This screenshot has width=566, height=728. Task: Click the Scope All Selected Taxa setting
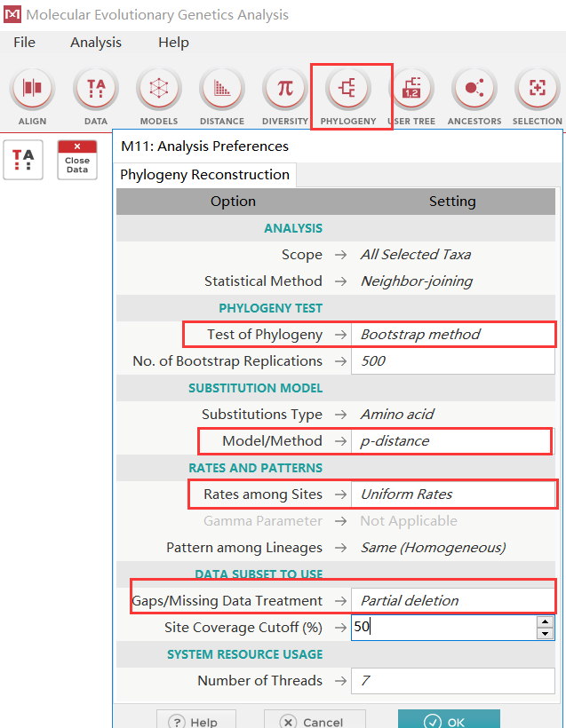coord(416,255)
